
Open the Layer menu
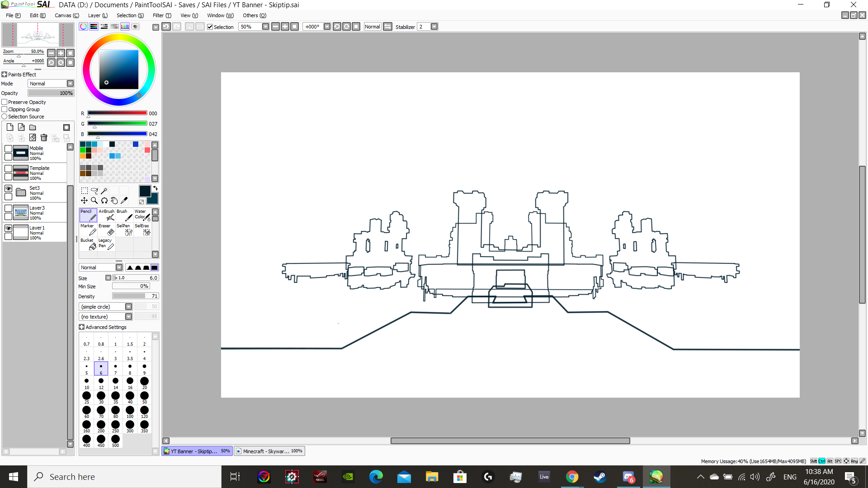98,15
